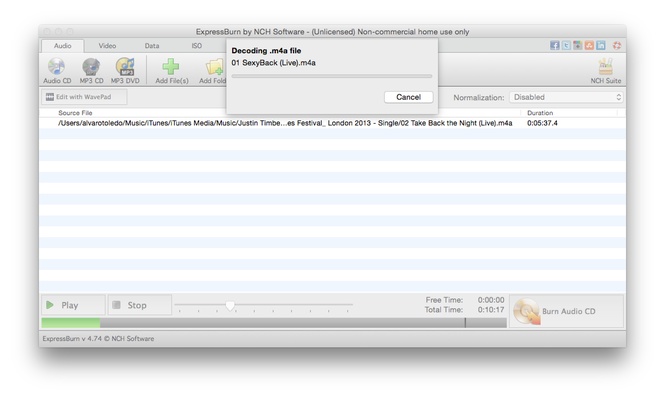Click the Duration column header
Screen dimensions: 665x400
point(540,113)
